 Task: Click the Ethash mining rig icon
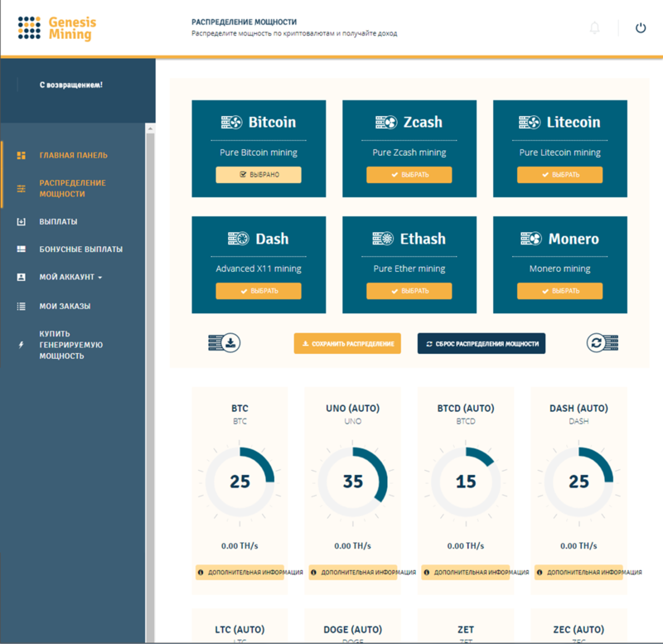pos(382,239)
